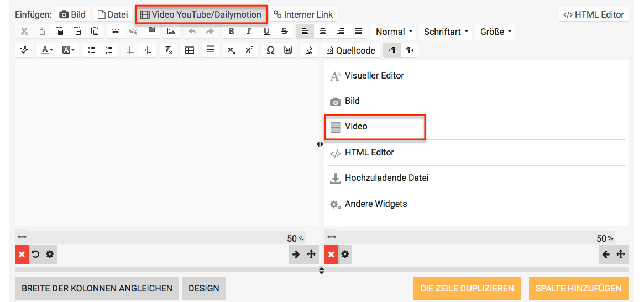
Task: Click the insert link chain icon
Action: [x=115, y=32]
